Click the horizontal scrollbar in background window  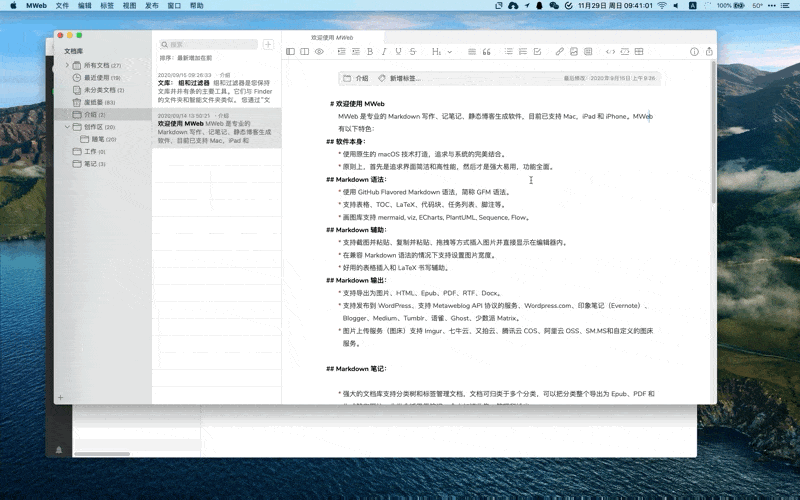pyautogui.click(x=102, y=454)
